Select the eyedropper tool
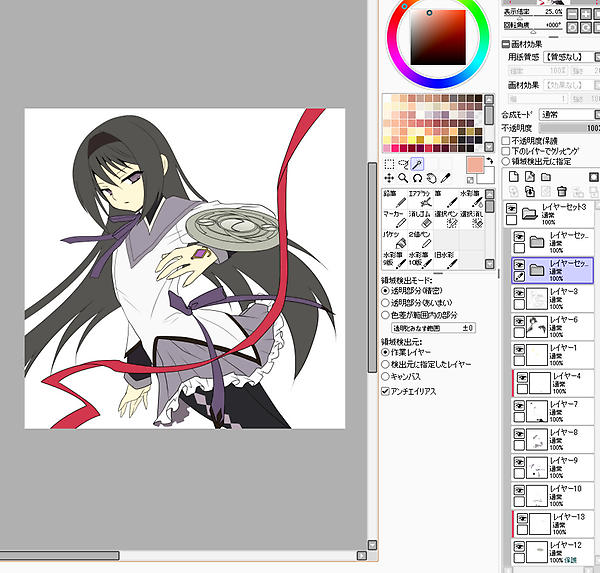The height and width of the screenshot is (573, 600). click(x=445, y=178)
